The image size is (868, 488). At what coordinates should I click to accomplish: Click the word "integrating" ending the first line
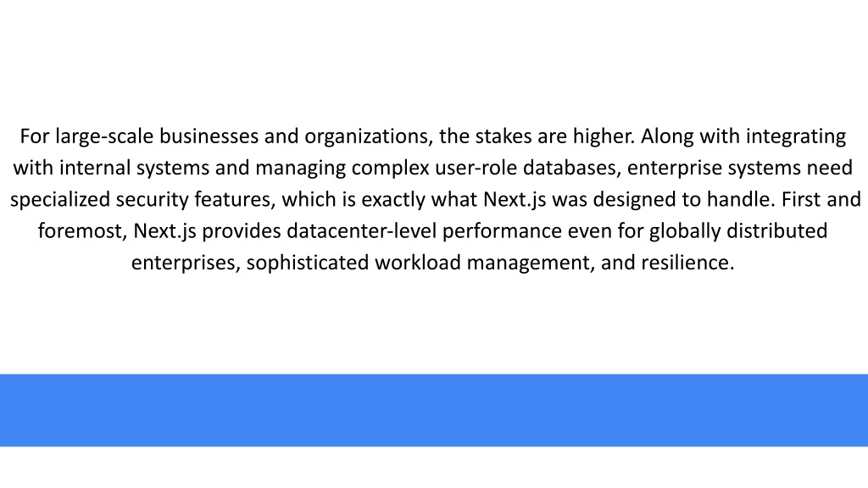click(x=796, y=136)
